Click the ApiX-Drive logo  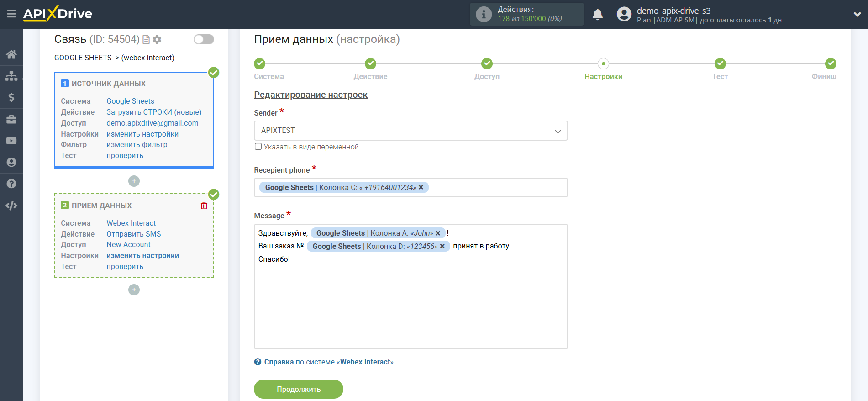coord(58,14)
